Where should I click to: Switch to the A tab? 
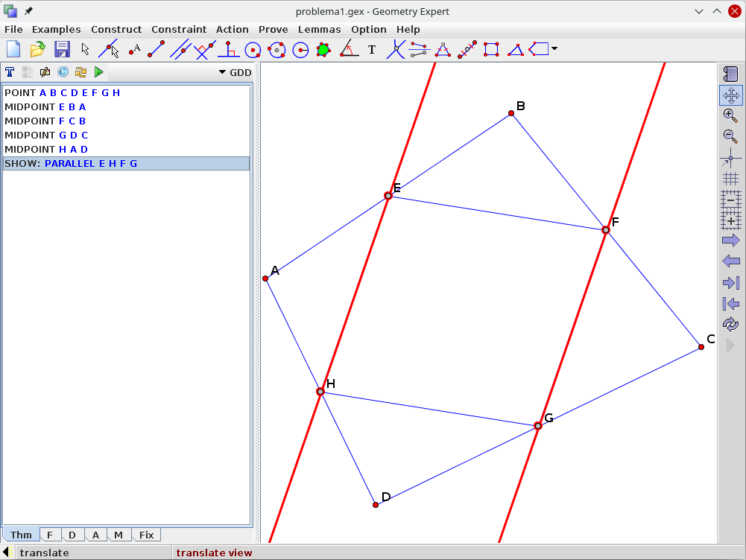pyautogui.click(x=95, y=535)
